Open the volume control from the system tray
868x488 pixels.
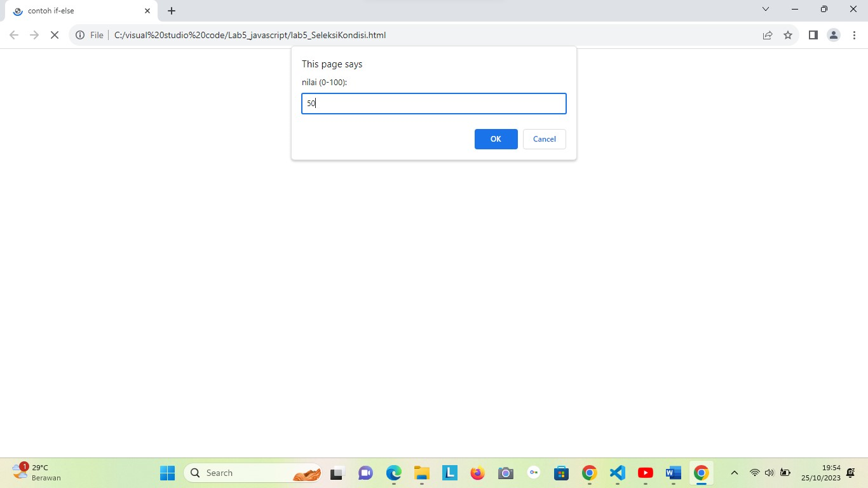tap(768, 473)
